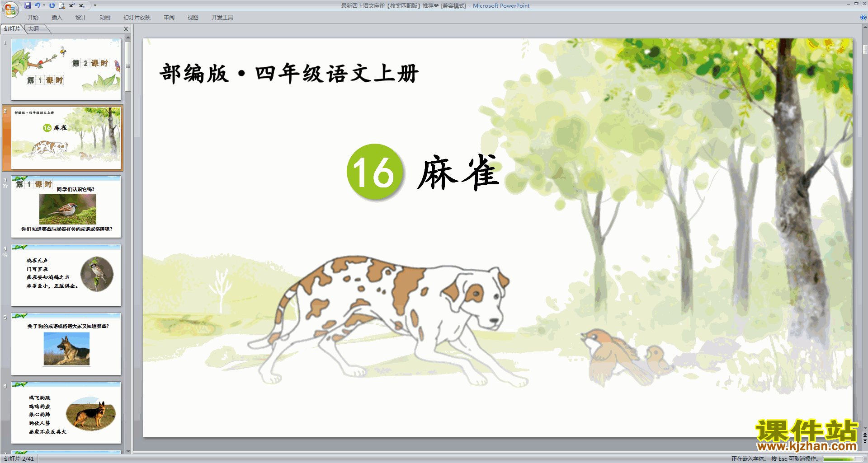Select slide 5 thumbnail with dog photo question
The image size is (868, 463).
tap(66, 344)
